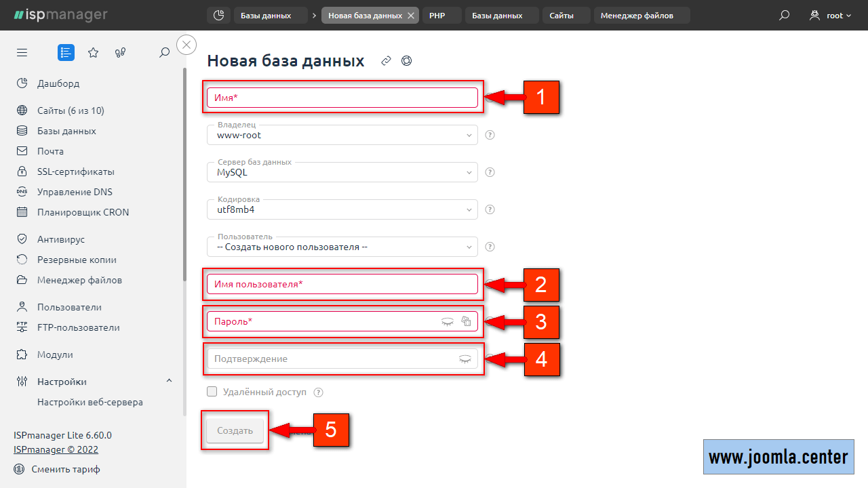This screenshot has height=488, width=868.
Task: Click the generate password icon
Action: (466, 322)
